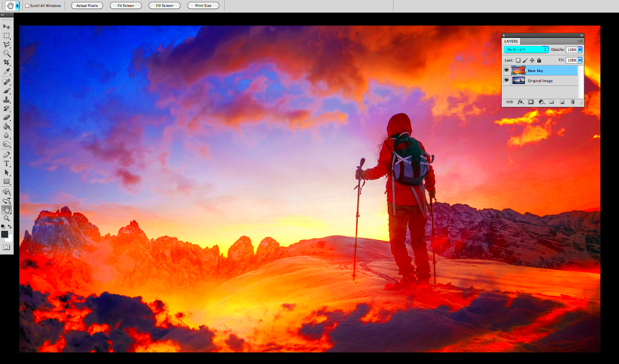Open the layer style fx menu

pos(520,102)
